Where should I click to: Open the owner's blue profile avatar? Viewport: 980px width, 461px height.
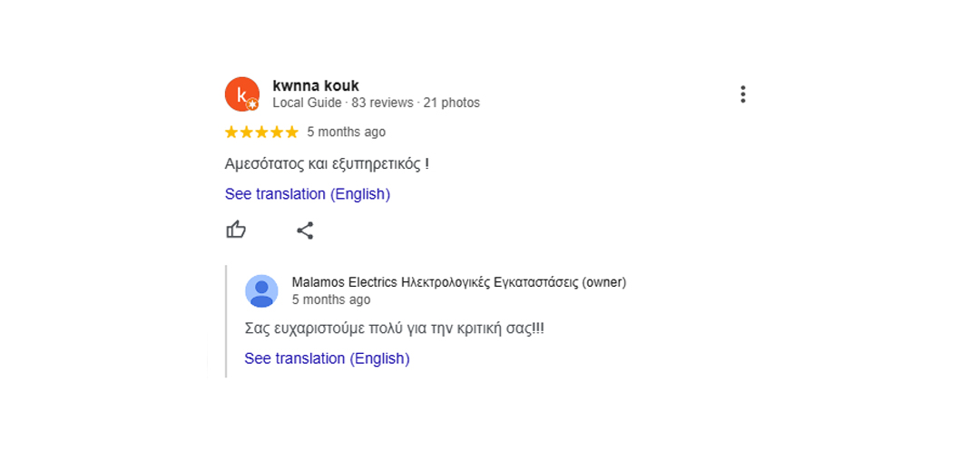pyautogui.click(x=261, y=291)
